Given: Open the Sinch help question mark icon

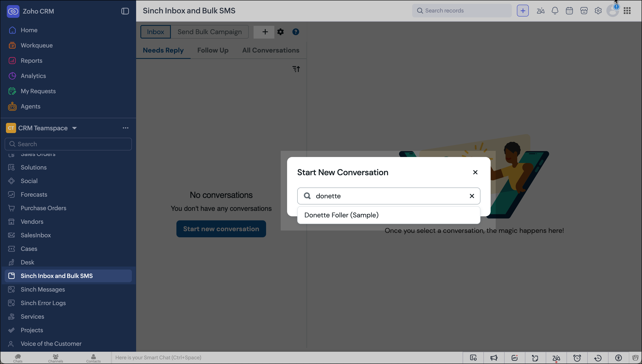Looking at the screenshot, I should [x=296, y=32].
